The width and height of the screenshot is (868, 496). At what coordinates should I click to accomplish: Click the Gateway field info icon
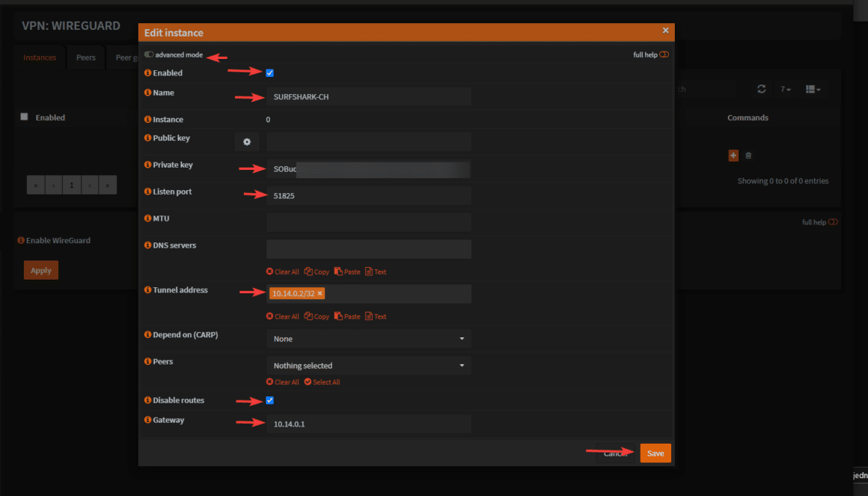tap(147, 420)
